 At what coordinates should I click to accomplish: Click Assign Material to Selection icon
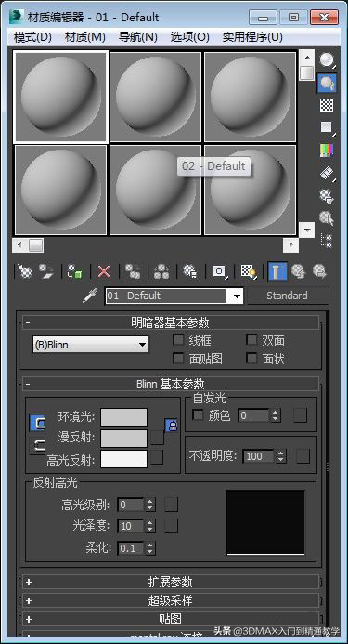[x=74, y=271]
